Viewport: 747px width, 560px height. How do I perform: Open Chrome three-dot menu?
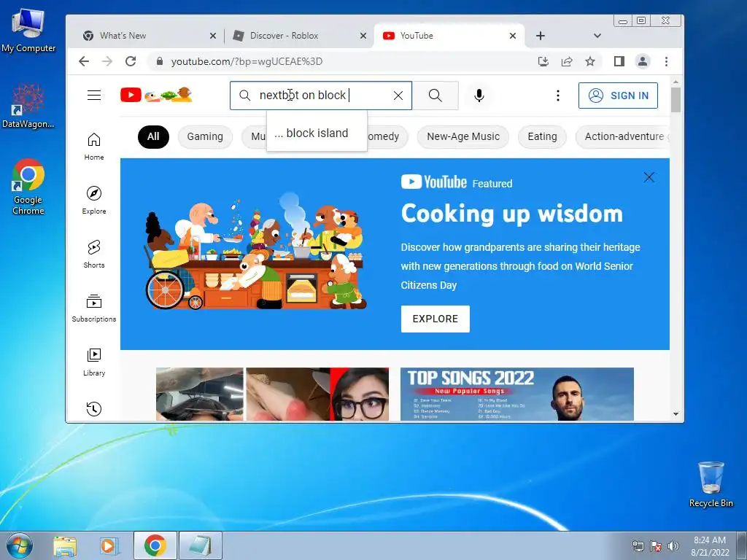(666, 61)
